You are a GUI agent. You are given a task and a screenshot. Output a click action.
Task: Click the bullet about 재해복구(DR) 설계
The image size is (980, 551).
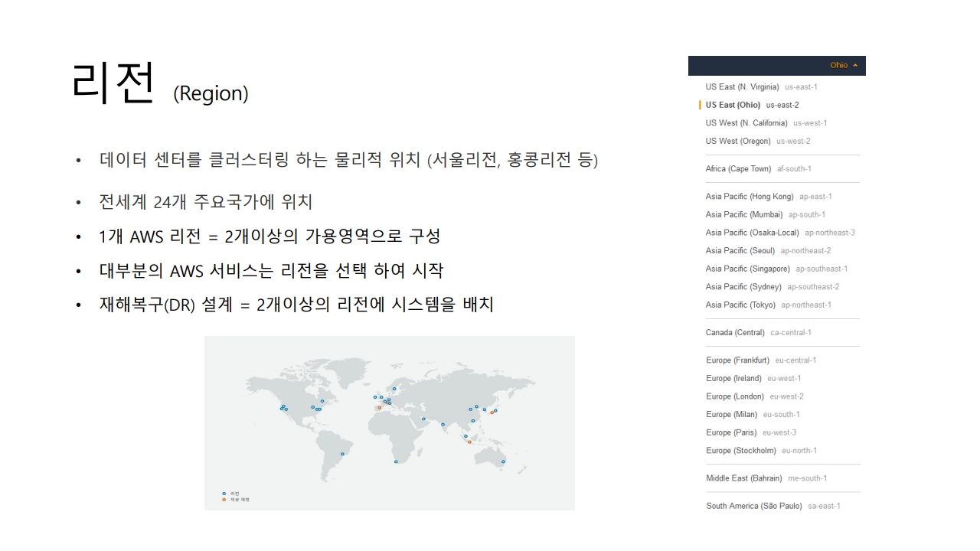[296, 305]
